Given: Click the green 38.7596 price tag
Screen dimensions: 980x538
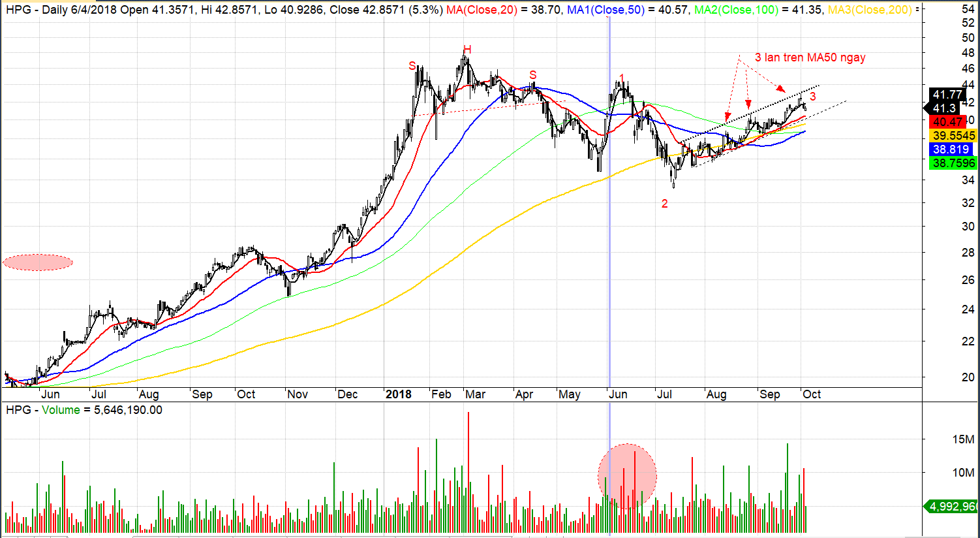Looking at the screenshot, I should (953, 163).
